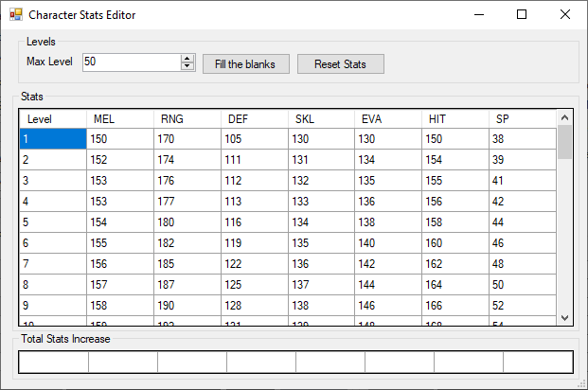The image size is (588, 390).
Task: Select the SP cell with value 41
Action: 523,181
